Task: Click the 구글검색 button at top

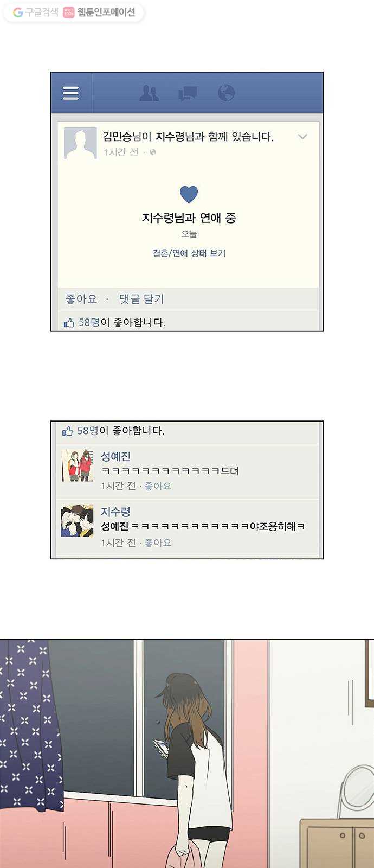Action: click(x=36, y=12)
